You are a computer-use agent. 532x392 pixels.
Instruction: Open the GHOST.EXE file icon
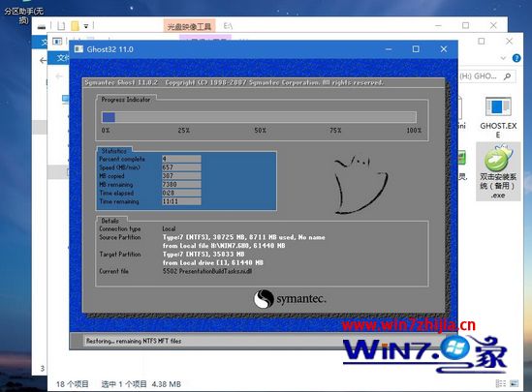click(x=498, y=117)
